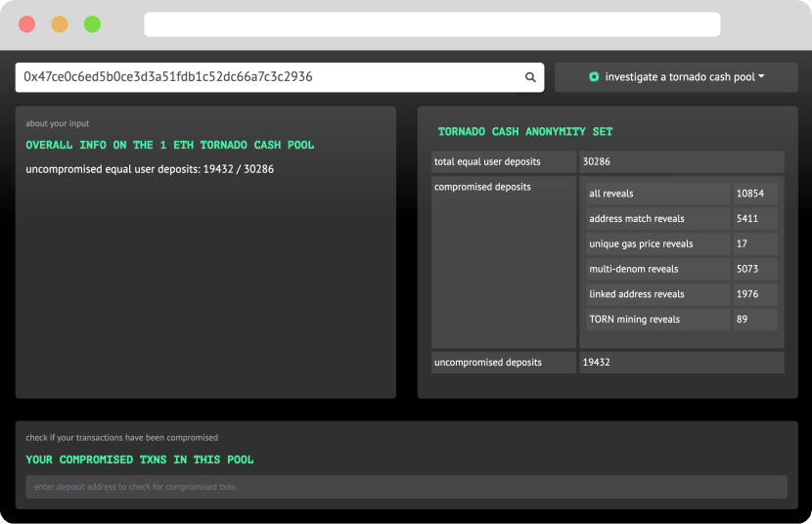Click "check if your transactions have been compromised" caption
Image resolution: width=812 pixels, height=524 pixels.
[x=121, y=438]
